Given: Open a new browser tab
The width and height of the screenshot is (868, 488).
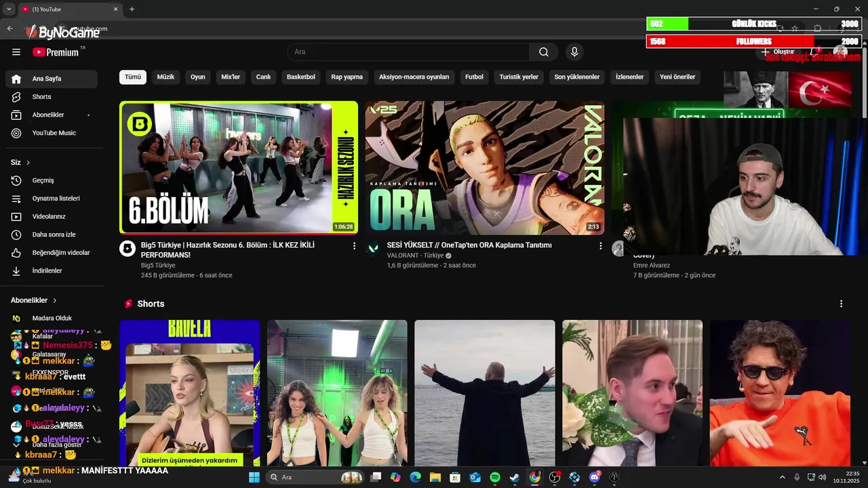Looking at the screenshot, I should click(x=132, y=9).
